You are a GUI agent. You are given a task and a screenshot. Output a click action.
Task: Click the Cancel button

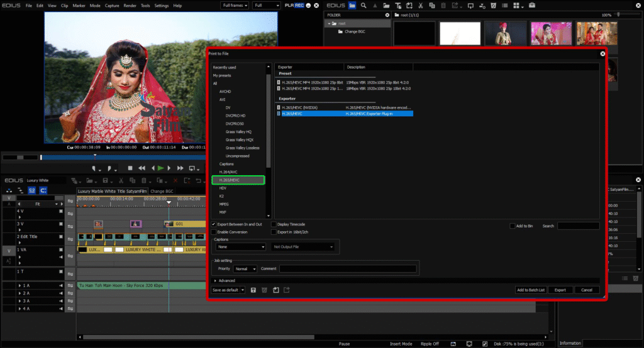pyautogui.click(x=587, y=290)
